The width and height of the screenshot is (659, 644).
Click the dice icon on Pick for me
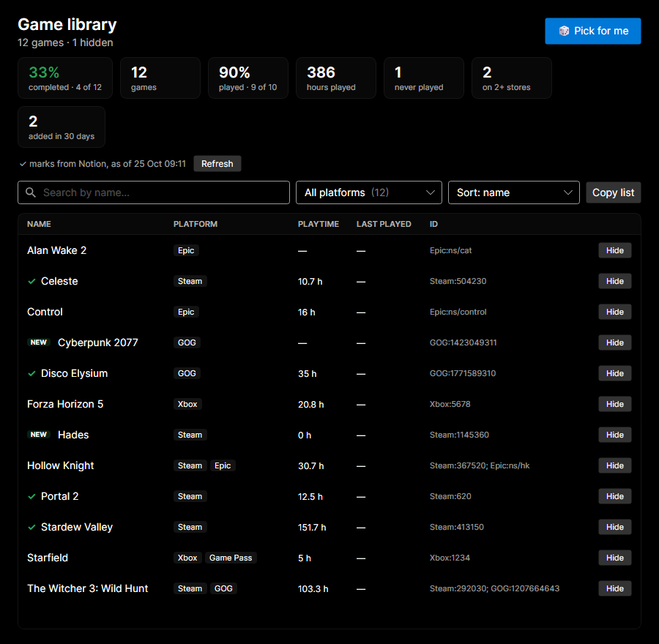(x=564, y=31)
